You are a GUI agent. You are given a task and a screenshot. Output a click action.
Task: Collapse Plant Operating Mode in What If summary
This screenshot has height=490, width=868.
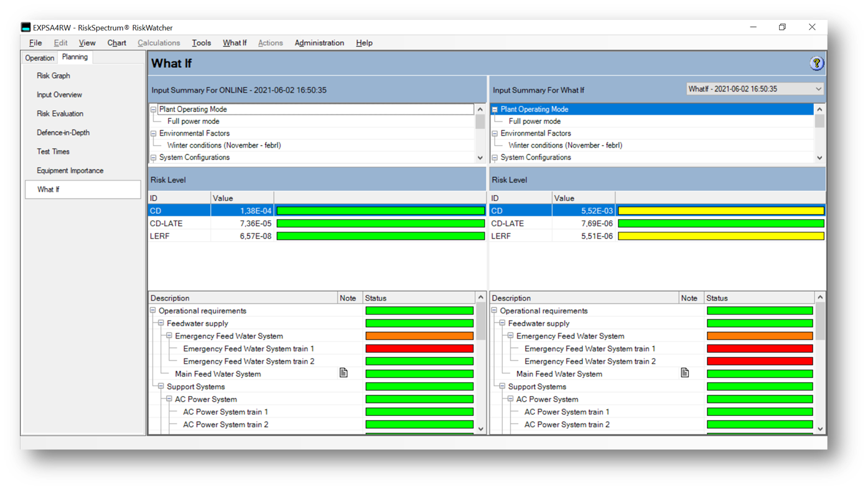tap(495, 110)
